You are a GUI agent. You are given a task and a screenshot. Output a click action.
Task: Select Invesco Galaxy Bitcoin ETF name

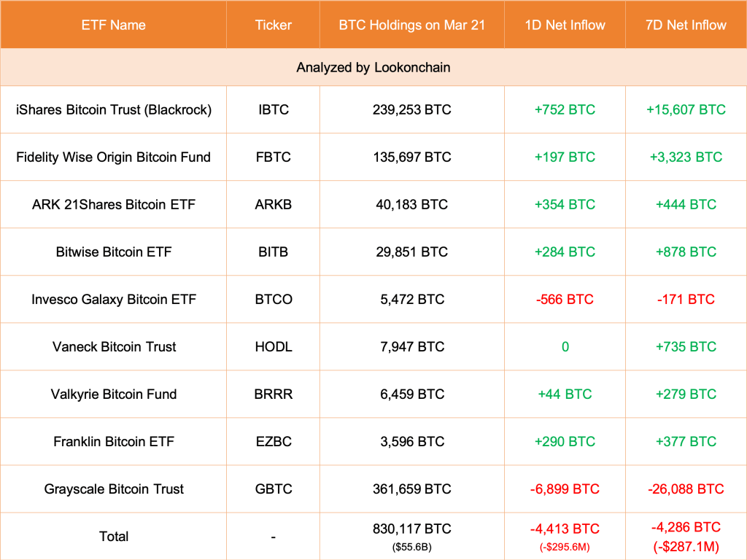coord(113,300)
